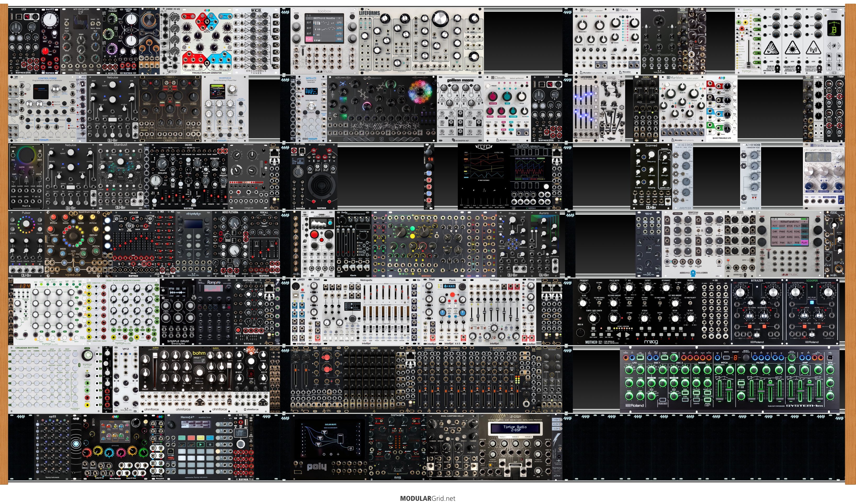This screenshot has width=856, height=504.
Task: Click the Qu-Bit Prism module
Action: [512, 244]
